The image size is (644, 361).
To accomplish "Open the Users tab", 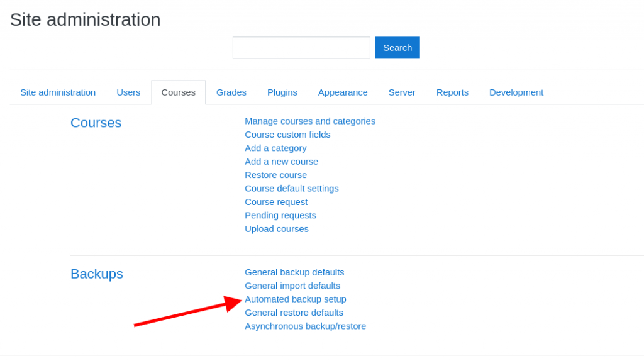I will tap(128, 92).
